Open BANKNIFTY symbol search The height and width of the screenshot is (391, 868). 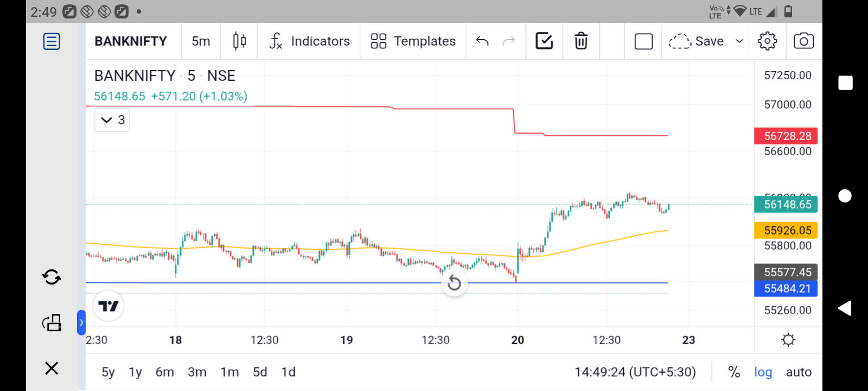(x=131, y=41)
